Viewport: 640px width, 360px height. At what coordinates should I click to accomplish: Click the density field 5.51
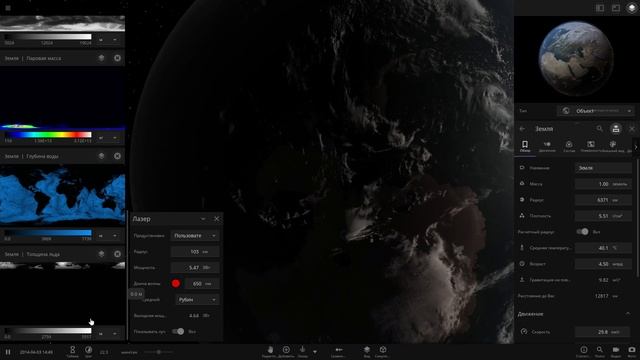pos(603,216)
